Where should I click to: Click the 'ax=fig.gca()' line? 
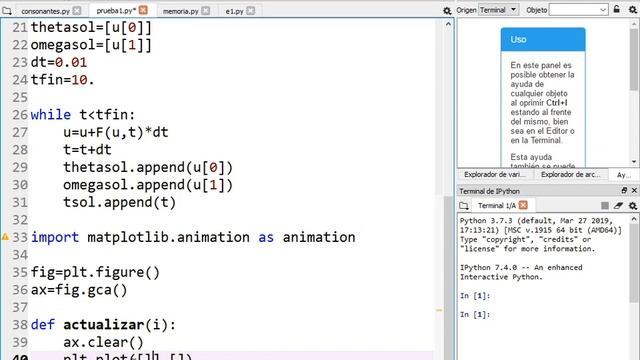point(79,290)
